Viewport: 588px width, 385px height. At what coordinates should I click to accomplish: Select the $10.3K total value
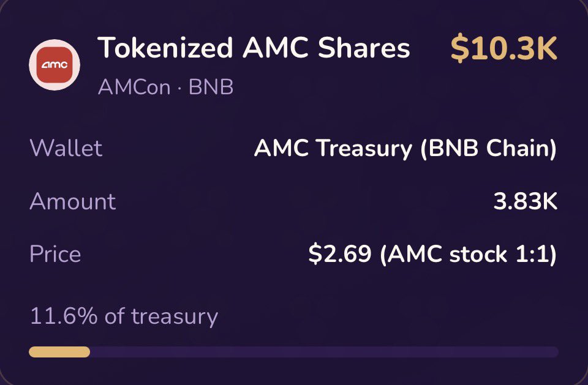[504, 48]
